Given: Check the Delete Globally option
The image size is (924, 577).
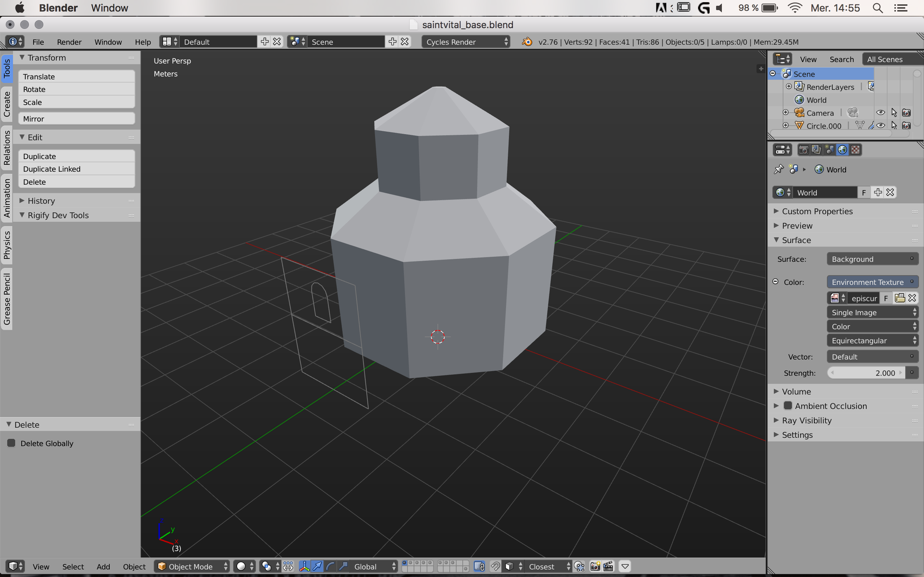Looking at the screenshot, I should [12, 443].
